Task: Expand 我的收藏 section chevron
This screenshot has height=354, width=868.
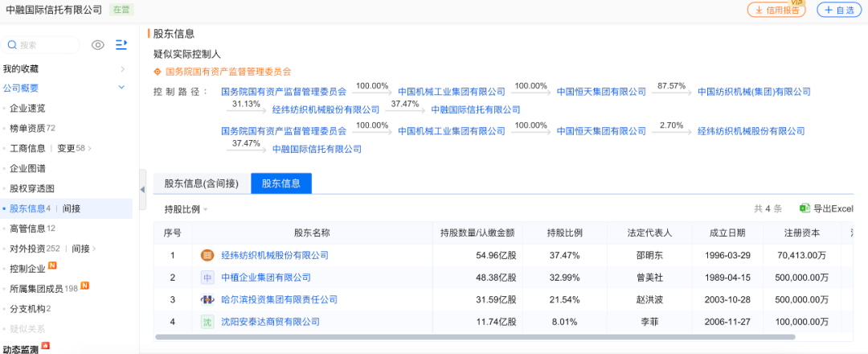Action: (x=122, y=69)
